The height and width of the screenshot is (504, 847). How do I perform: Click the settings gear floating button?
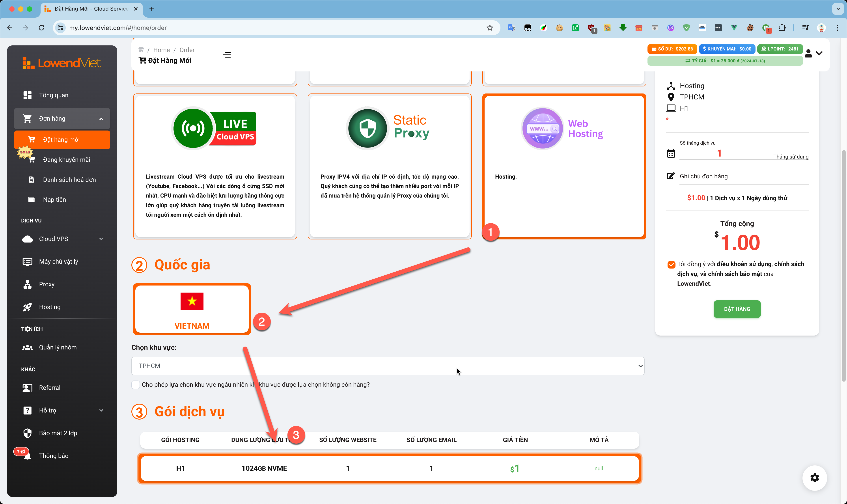(814, 478)
